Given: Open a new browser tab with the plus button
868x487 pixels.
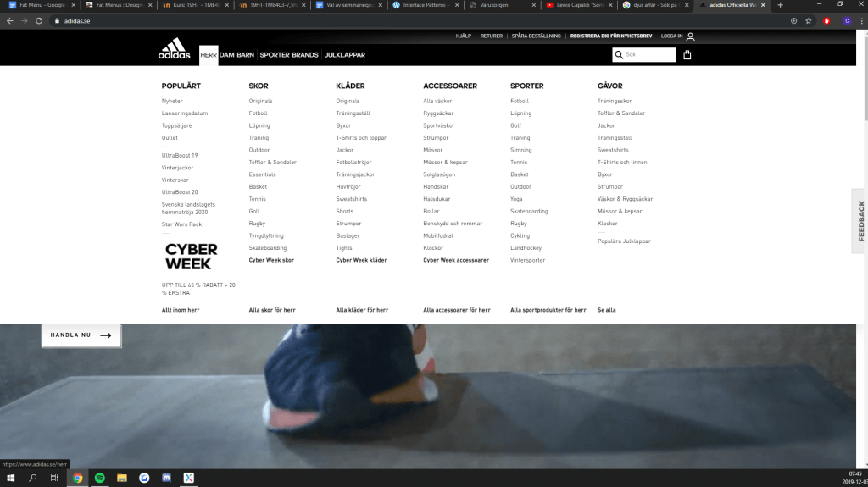Looking at the screenshot, I should pyautogui.click(x=780, y=5).
